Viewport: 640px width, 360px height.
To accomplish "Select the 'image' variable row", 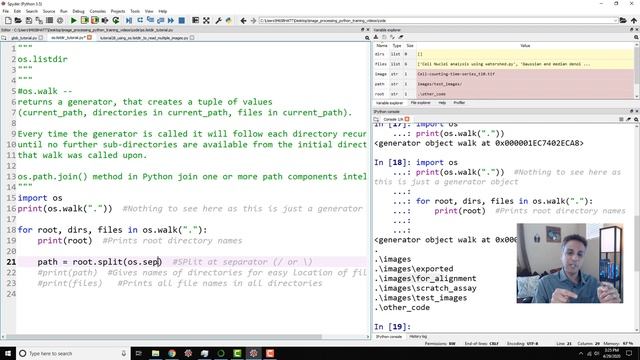I will (x=504, y=74).
